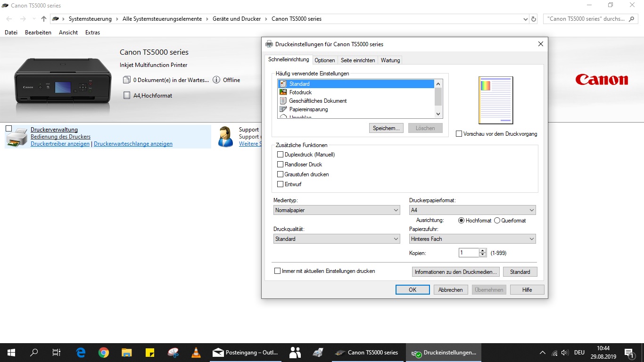Go up one folder level arrow
Viewport: 644px width, 362px height.
(44, 19)
